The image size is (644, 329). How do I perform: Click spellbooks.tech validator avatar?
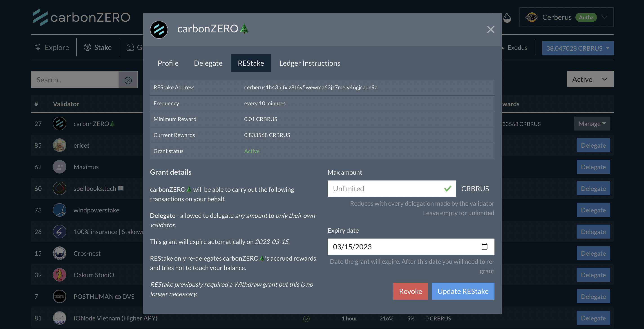[60, 188]
